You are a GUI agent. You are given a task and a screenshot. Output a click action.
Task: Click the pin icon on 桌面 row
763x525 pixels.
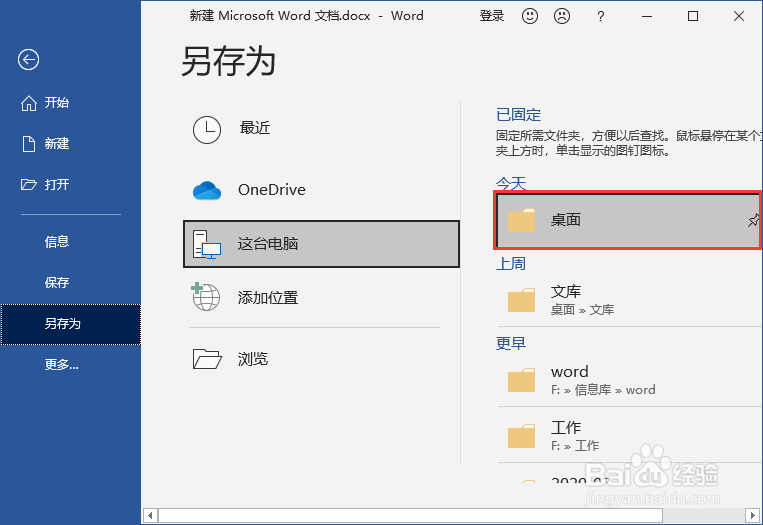[x=754, y=220]
